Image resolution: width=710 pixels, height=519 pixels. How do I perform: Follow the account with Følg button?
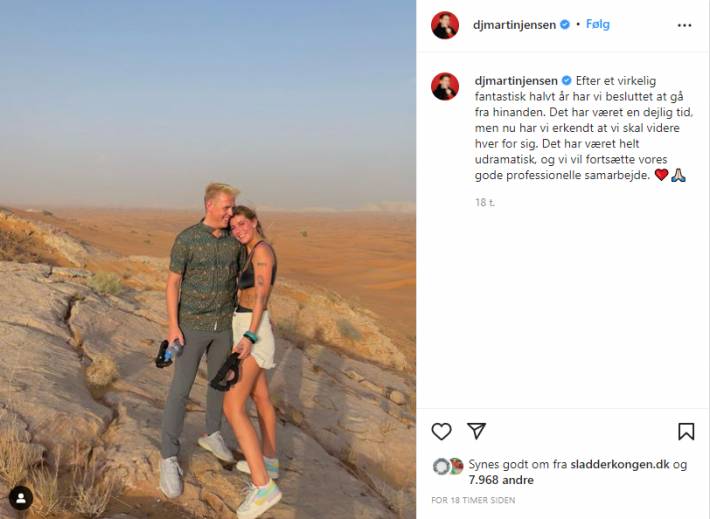tap(598, 24)
